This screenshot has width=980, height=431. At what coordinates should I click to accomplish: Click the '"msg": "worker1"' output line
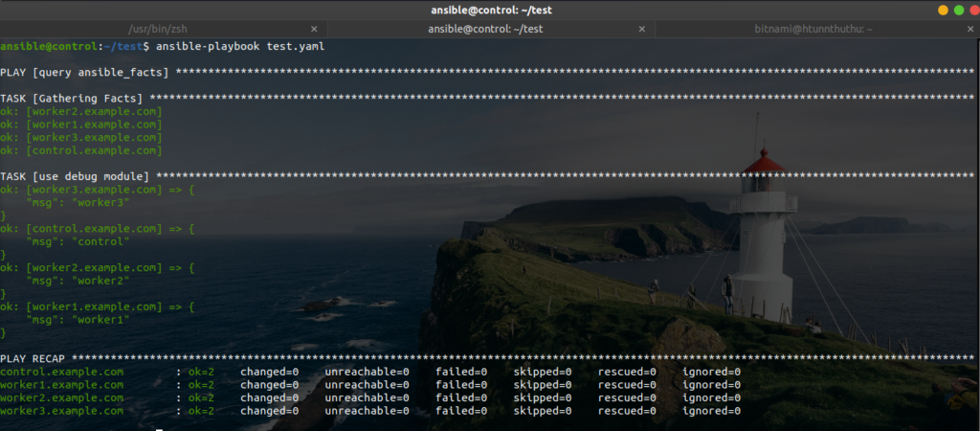point(78,320)
